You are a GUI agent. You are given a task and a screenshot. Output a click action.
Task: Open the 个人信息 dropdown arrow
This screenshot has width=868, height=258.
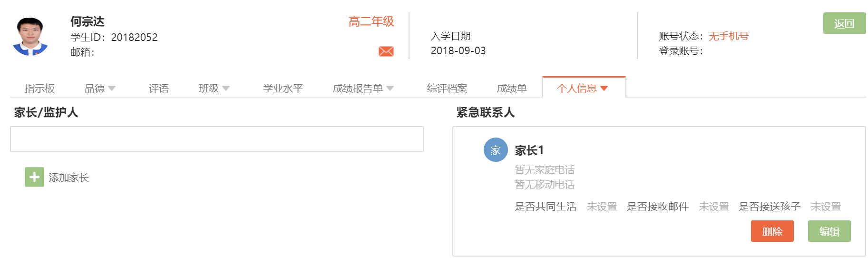click(x=604, y=89)
